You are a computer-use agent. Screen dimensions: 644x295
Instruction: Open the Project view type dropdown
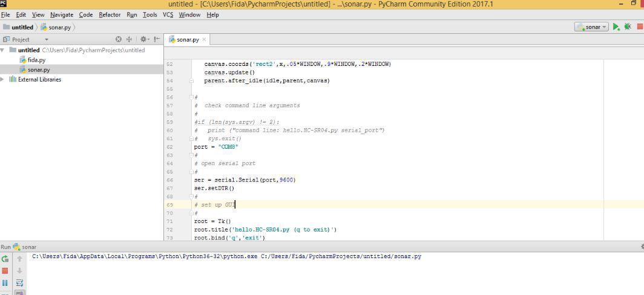pyautogui.click(x=47, y=40)
